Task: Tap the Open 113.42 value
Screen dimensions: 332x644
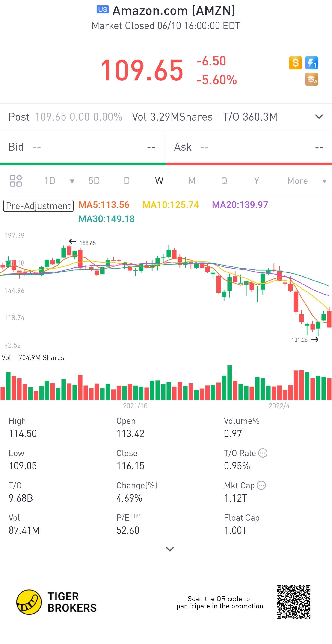Action: [130, 434]
